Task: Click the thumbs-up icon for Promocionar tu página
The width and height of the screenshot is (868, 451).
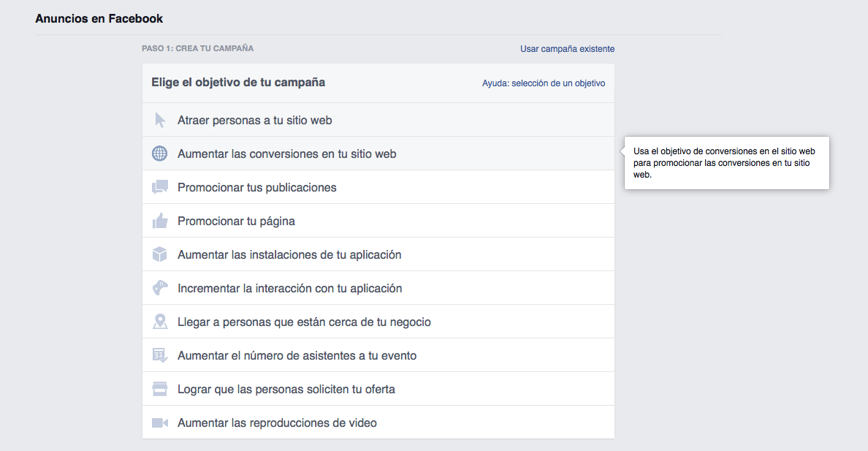Action: coord(160,221)
